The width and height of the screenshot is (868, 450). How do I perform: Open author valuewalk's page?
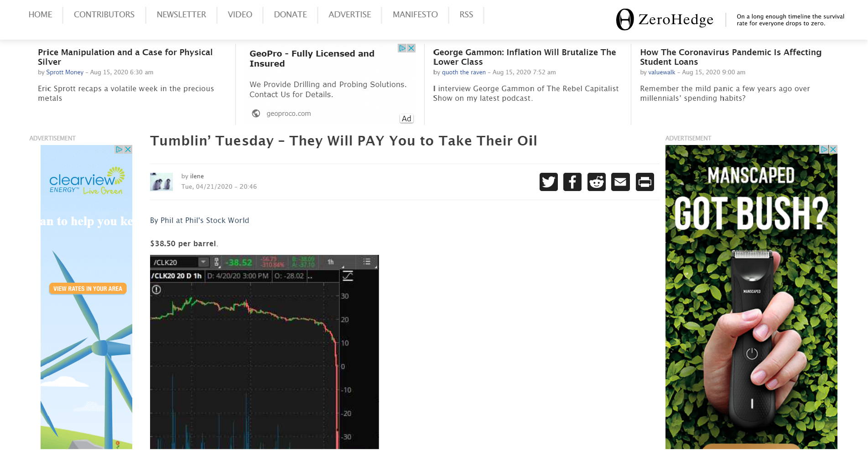pyautogui.click(x=662, y=72)
